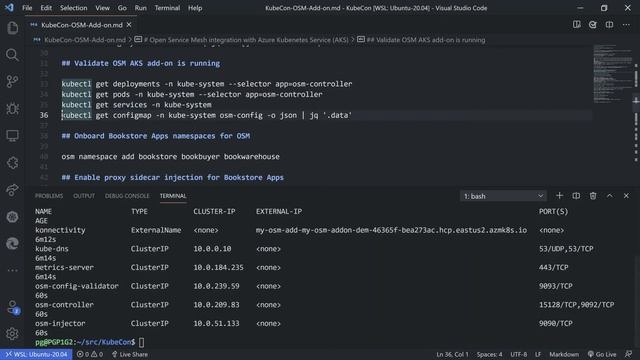The height and width of the screenshot is (360, 640).
Task: Open the Edit menu
Action: point(46,8)
